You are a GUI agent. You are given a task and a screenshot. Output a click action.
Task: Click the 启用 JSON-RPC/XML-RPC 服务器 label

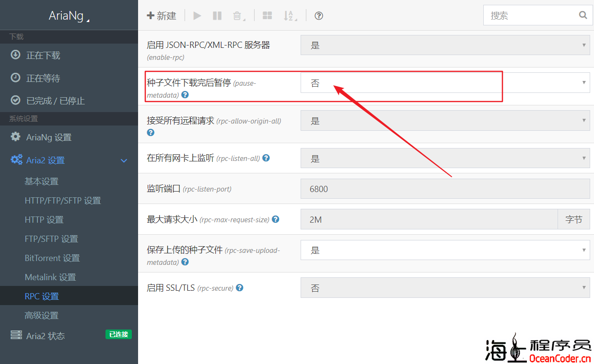point(209,45)
